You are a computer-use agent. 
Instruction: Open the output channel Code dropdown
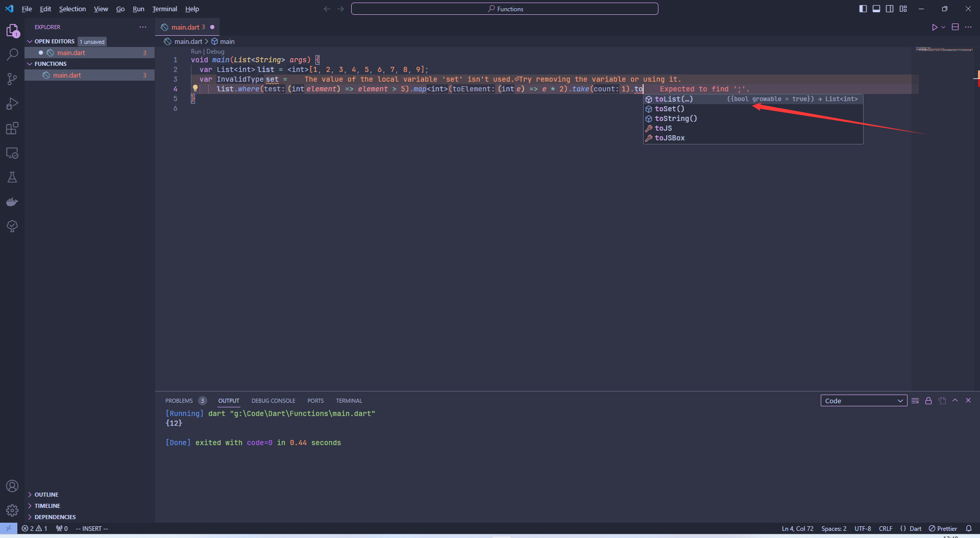pyautogui.click(x=864, y=401)
